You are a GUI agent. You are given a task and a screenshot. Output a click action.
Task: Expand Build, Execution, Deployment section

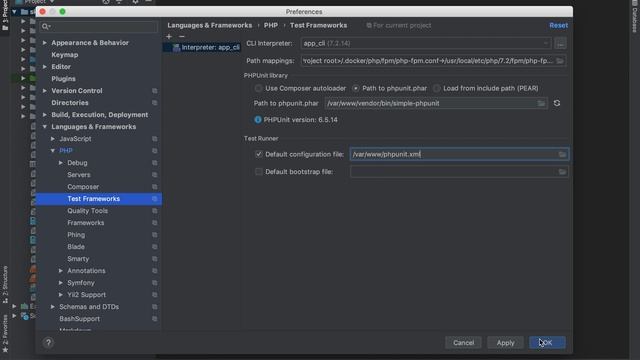click(44, 115)
